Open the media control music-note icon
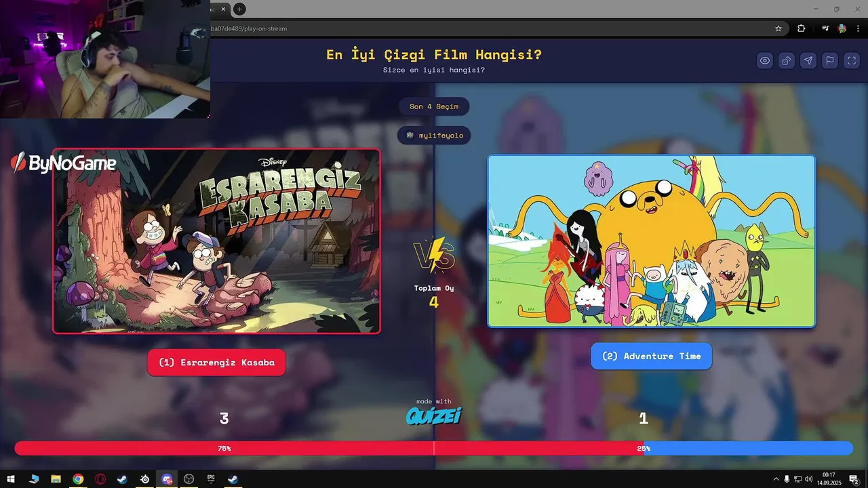 tap(825, 28)
